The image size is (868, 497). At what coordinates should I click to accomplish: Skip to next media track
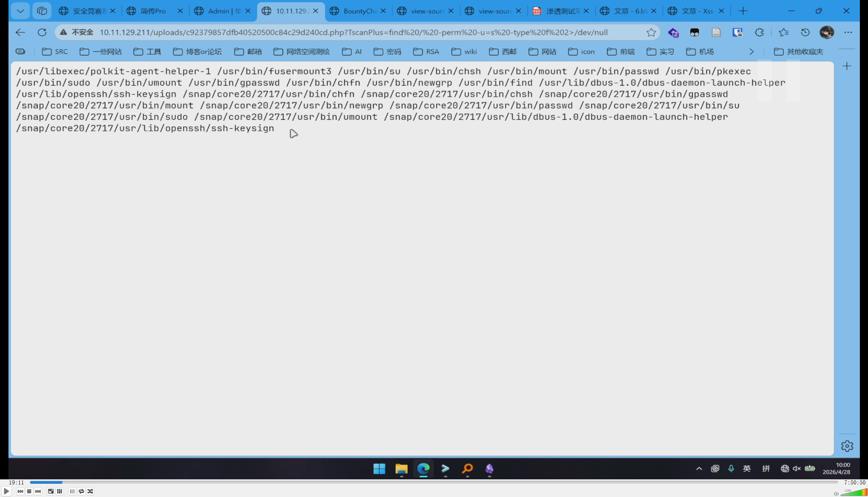[x=38, y=491]
